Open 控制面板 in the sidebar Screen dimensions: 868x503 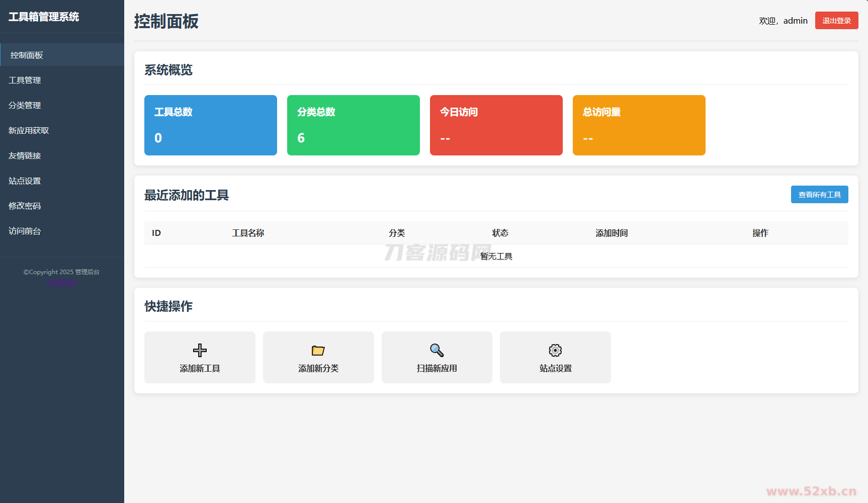click(27, 55)
